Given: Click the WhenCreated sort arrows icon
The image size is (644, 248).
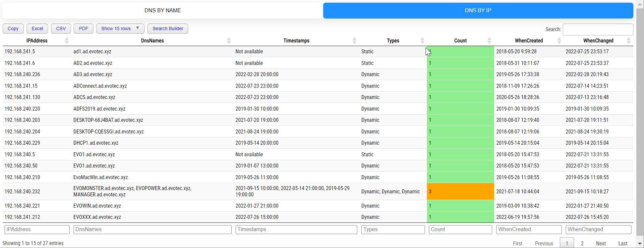Looking at the screenshot, I should pyautogui.click(x=559, y=41).
